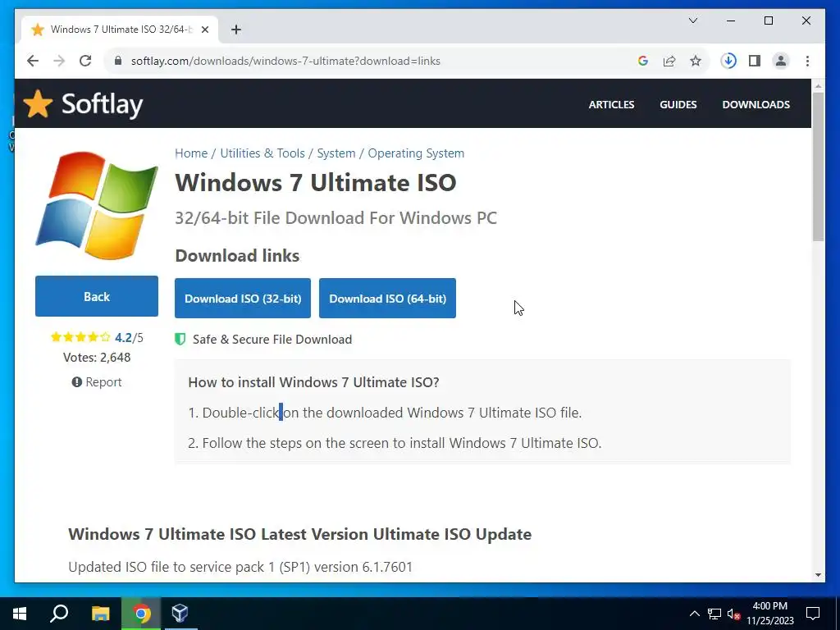Open the Windows Start menu
This screenshot has height=630, width=840.
point(20,614)
